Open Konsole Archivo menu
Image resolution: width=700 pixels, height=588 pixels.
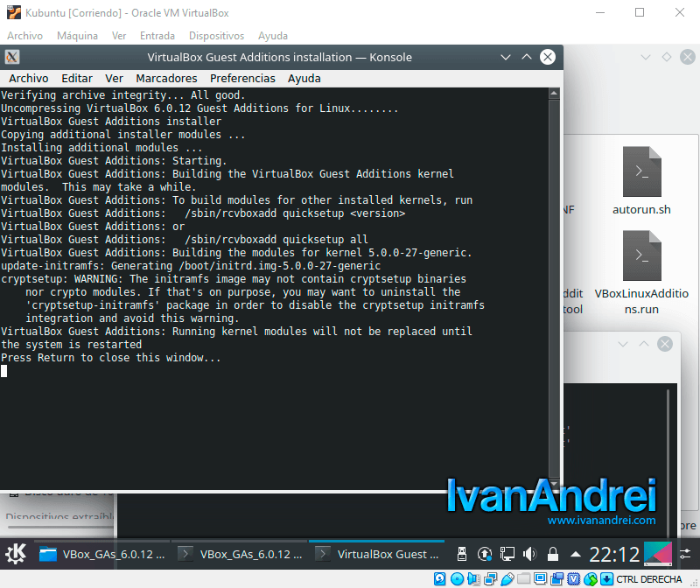pyautogui.click(x=29, y=79)
